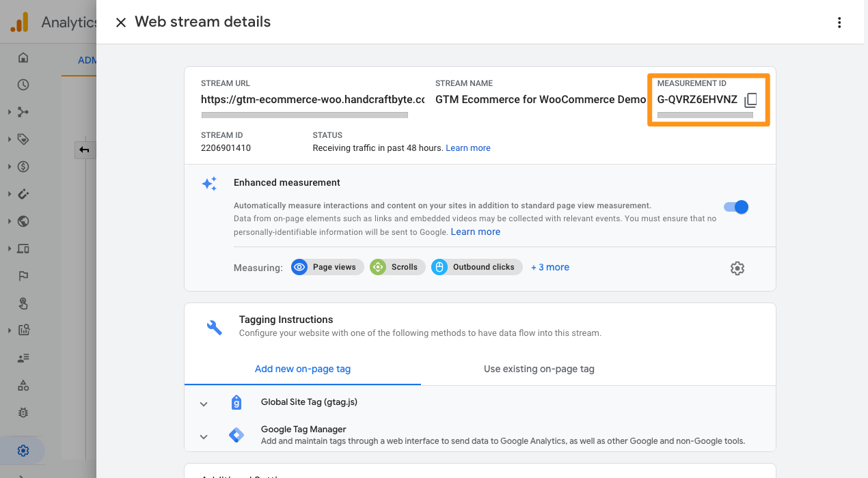The height and width of the screenshot is (478, 868).
Task: Open Monetization dollar icon in sidebar
Action: click(x=23, y=167)
